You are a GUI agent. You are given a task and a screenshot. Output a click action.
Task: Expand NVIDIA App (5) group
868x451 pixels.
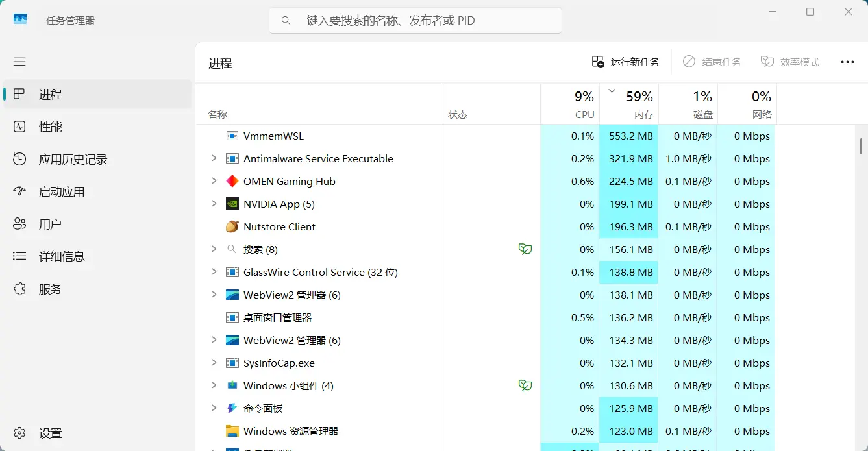pyautogui.click(x=214, y=204)
